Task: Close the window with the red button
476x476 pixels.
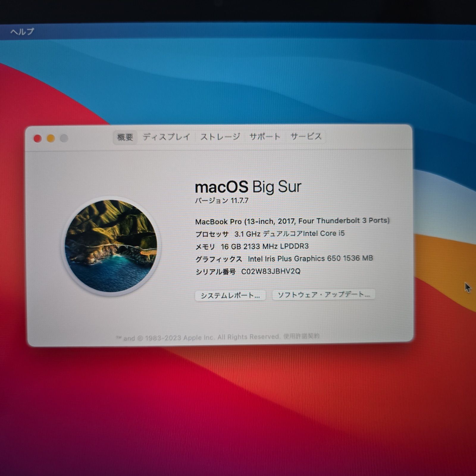Action: pos(38,139)
